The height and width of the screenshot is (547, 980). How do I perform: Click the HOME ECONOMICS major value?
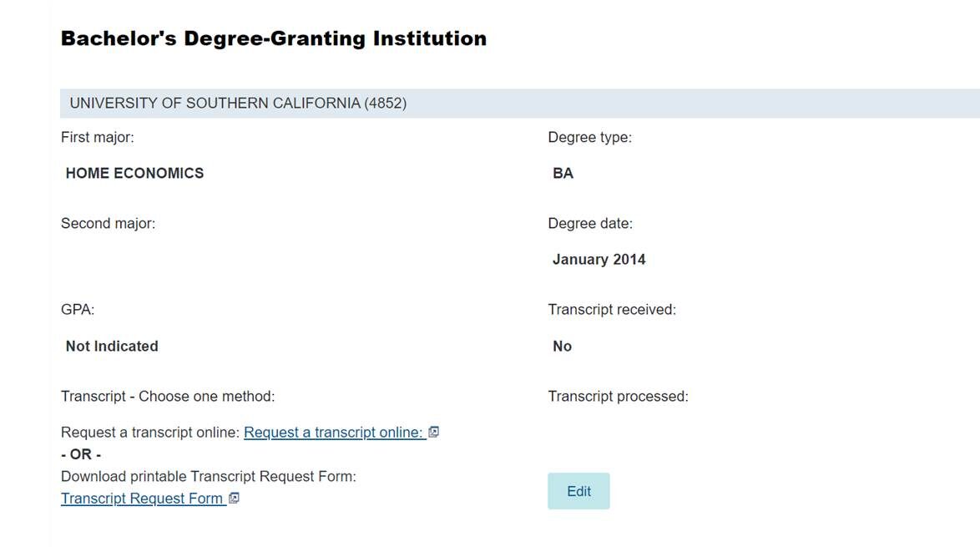(x=134, y=174)
